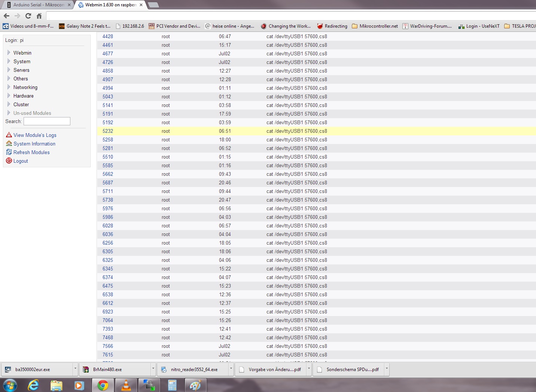Launch Internet Explorer from taskbar
This screenshot has width=536, height=392.
click(33, 385)
